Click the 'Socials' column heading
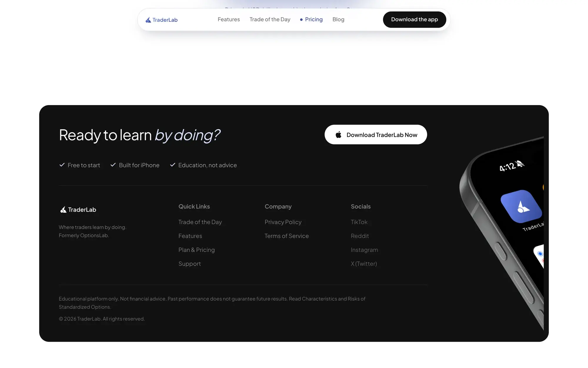This screenshot has width=588, height=368. [x=361, y=206]
